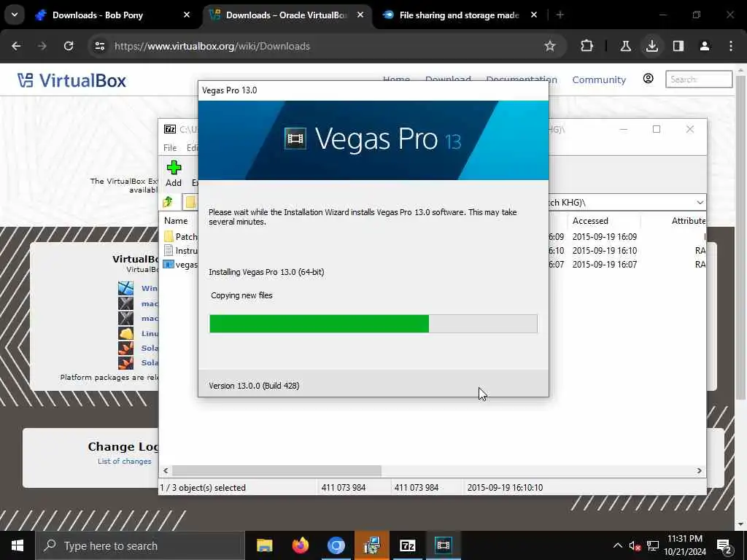Click the 7-Zip up-folder arrow icon

tap(168, 202)
